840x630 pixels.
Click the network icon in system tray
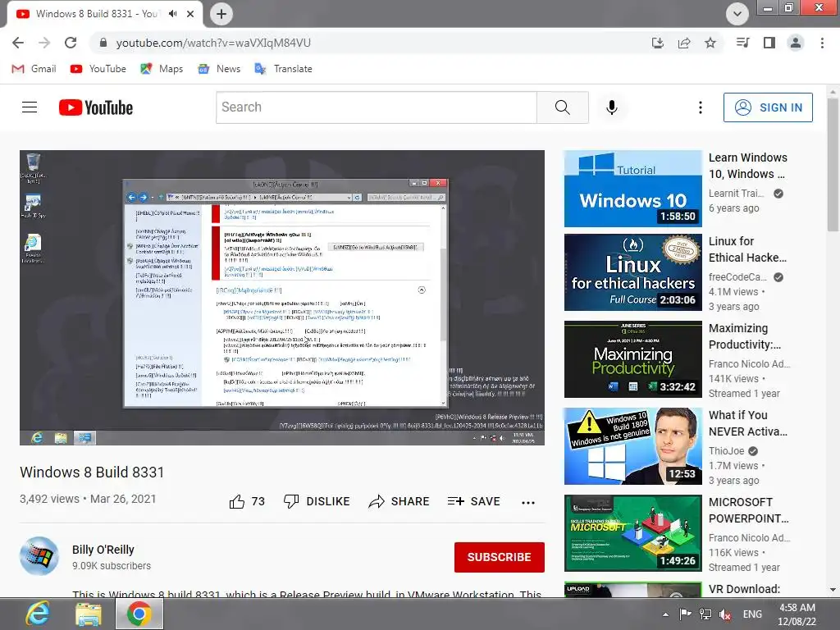[x=705, y=614]
